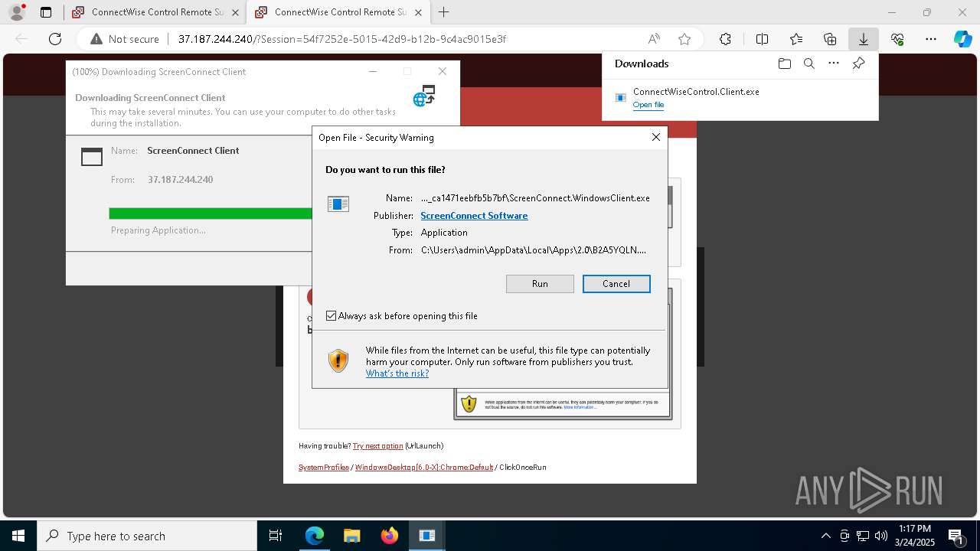Pin the Downloads panel

pos(858,64)
